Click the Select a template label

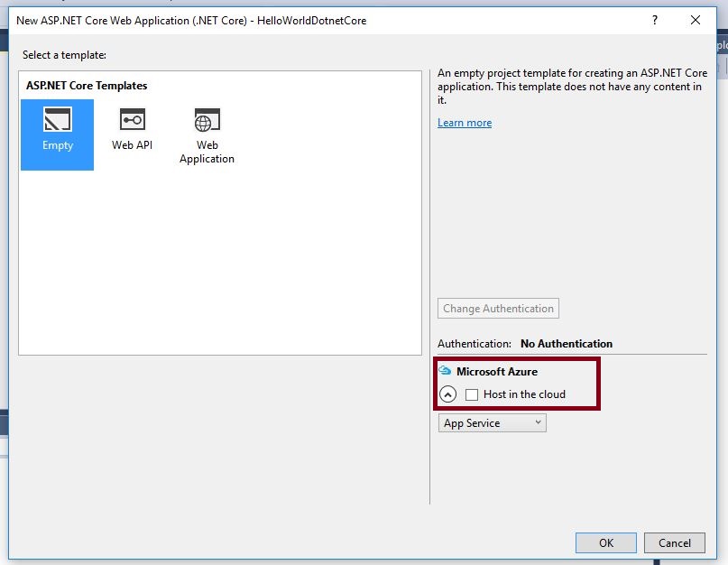coord(64,55)
